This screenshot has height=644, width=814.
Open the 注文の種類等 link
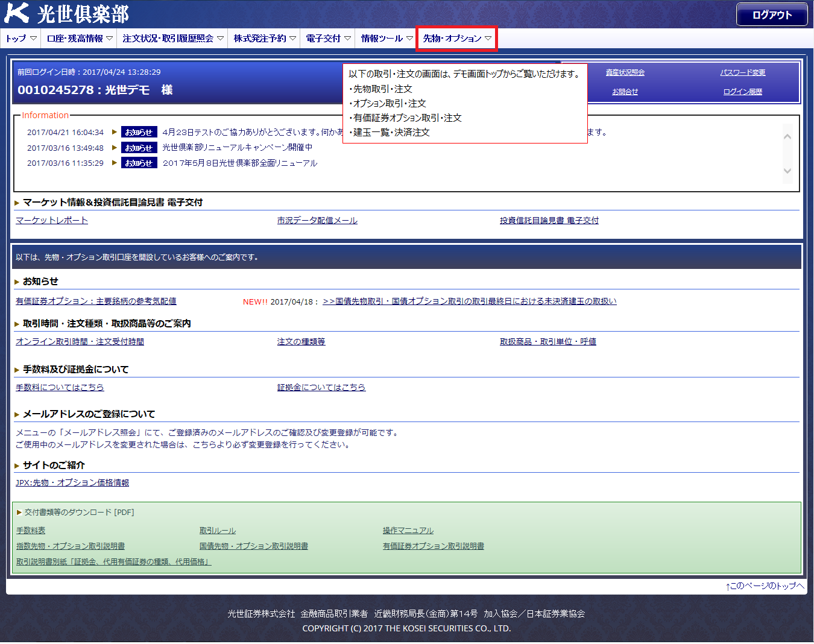[x=301, y=342]
